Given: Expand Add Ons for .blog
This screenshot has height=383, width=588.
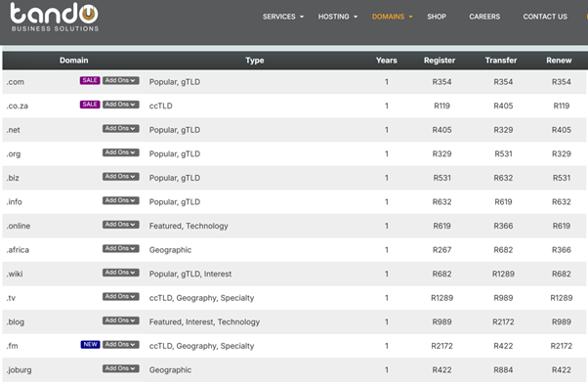Looking at the screenshot, I should click(121, 320).
